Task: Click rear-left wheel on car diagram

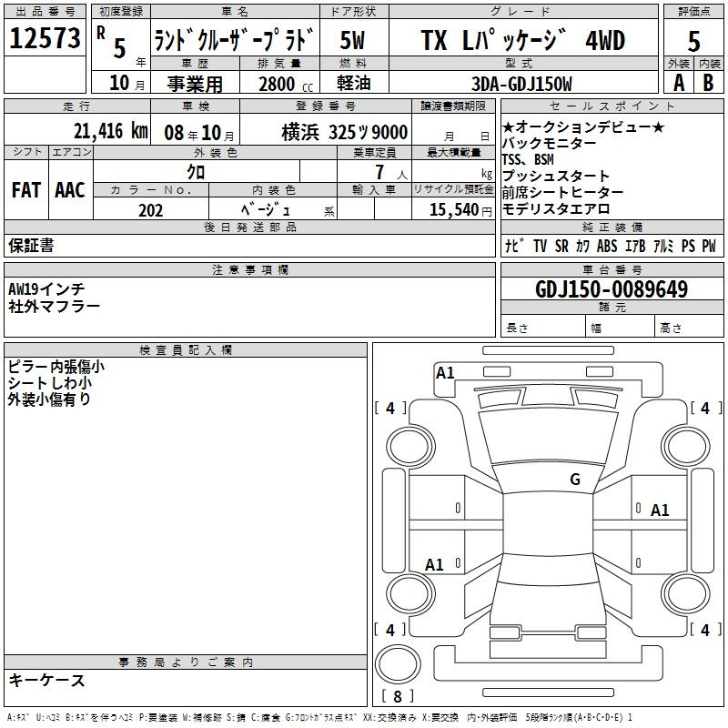Action: 410,593
